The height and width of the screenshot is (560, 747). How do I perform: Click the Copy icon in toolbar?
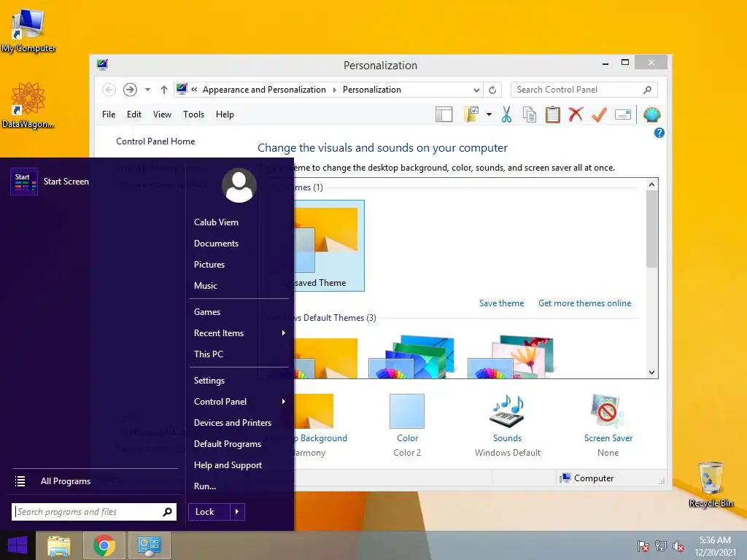click(530, 114)
